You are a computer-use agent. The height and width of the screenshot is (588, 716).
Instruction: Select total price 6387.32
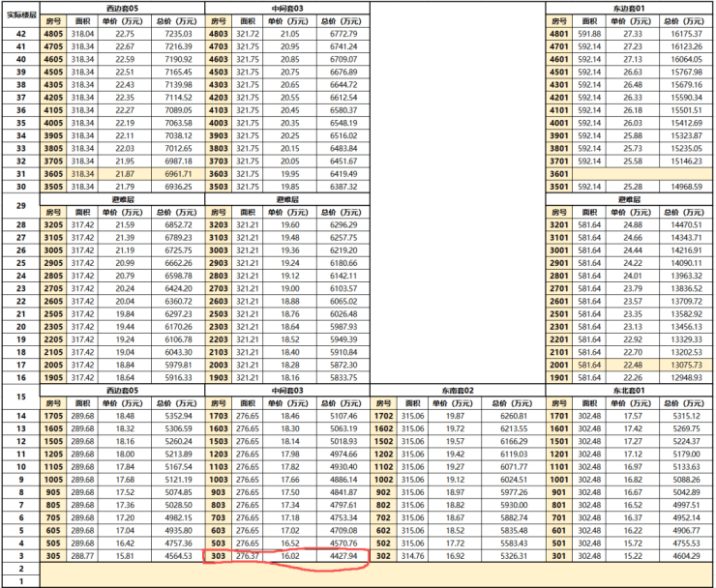click(343, 187)
